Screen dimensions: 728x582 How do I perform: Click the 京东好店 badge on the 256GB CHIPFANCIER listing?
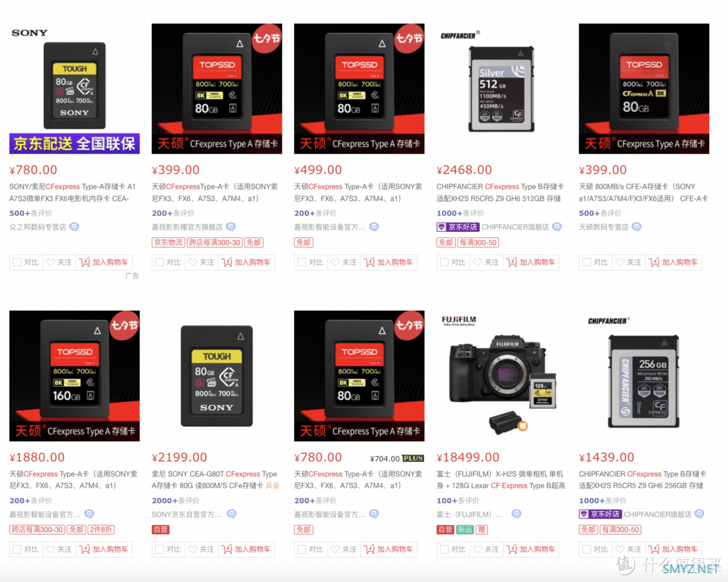(x=600, y=514)
